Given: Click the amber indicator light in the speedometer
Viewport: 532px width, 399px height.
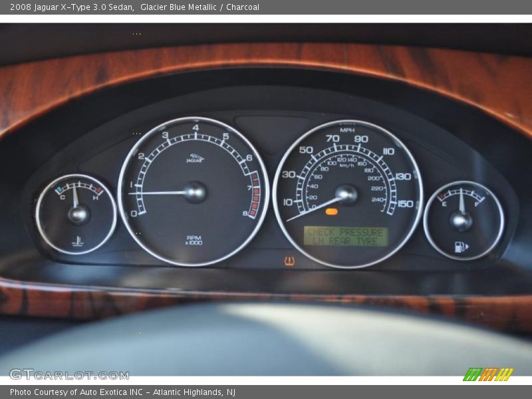Looking at the screenshot, I should coord(331,212).
